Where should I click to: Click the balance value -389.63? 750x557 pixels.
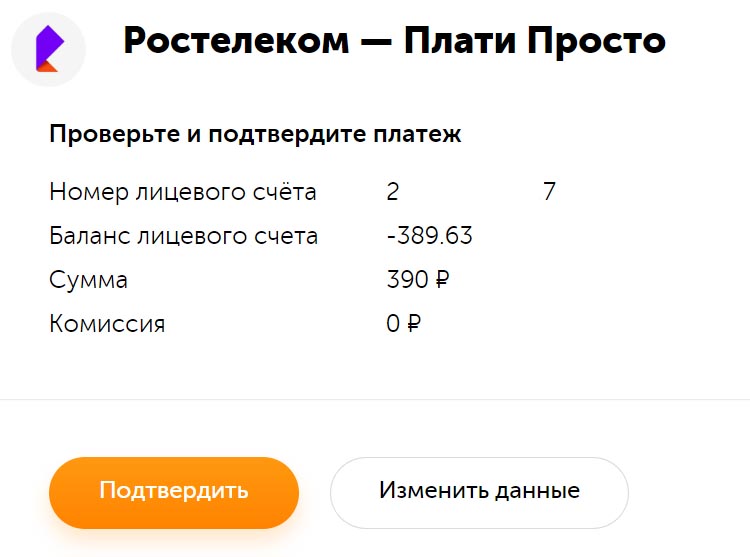coord(430,236)
